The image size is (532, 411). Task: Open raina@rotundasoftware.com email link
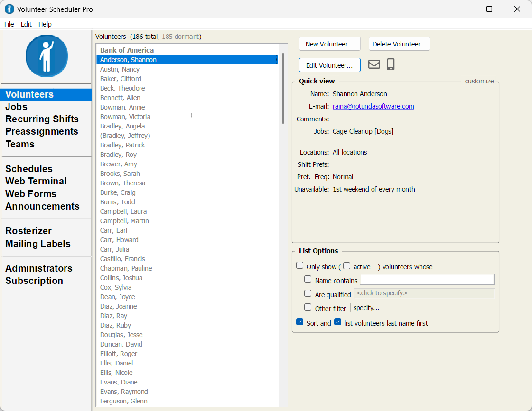click(x=373, y=106)
